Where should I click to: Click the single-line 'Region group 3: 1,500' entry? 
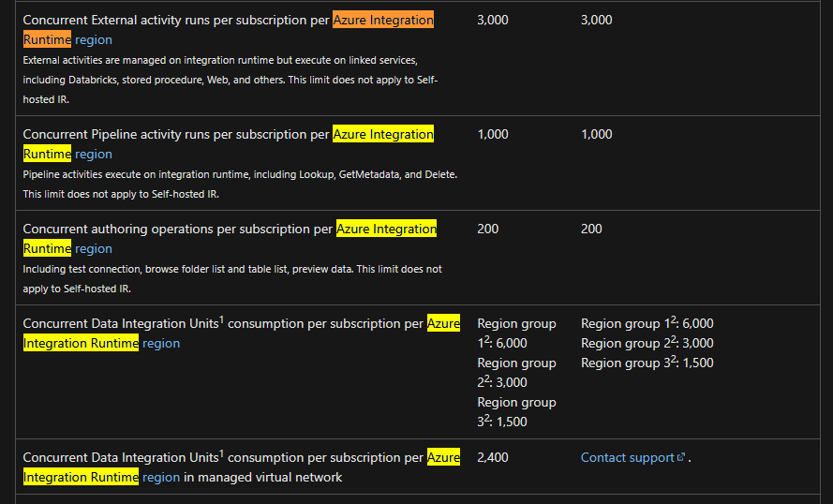[x=647, y=363]
